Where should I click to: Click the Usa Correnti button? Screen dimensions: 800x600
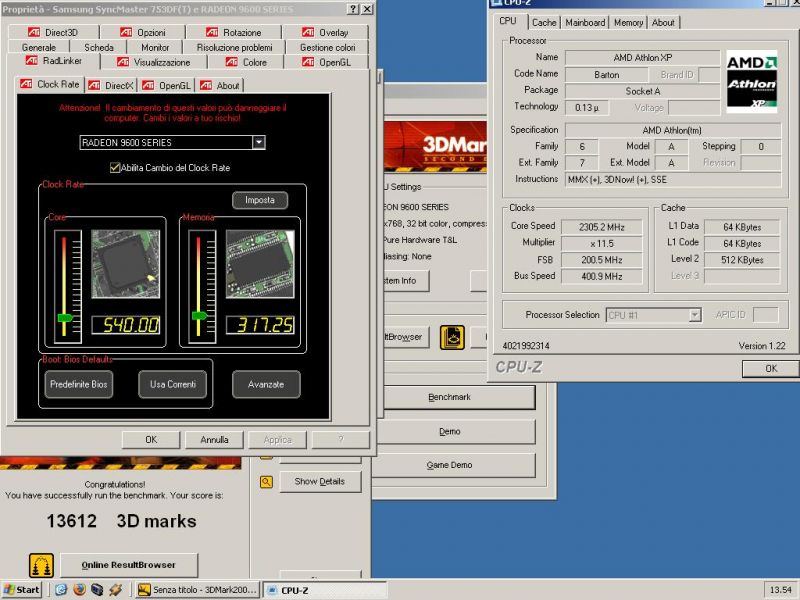point(172,384)
